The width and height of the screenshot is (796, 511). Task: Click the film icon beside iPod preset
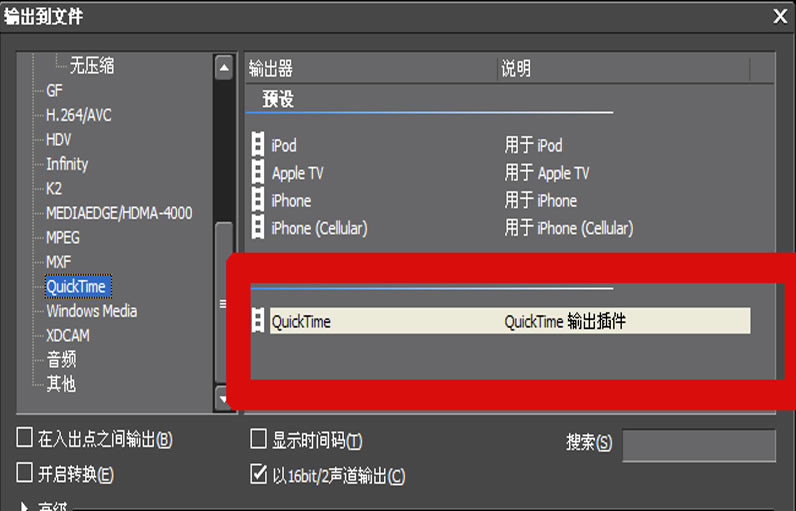[258, 146]
